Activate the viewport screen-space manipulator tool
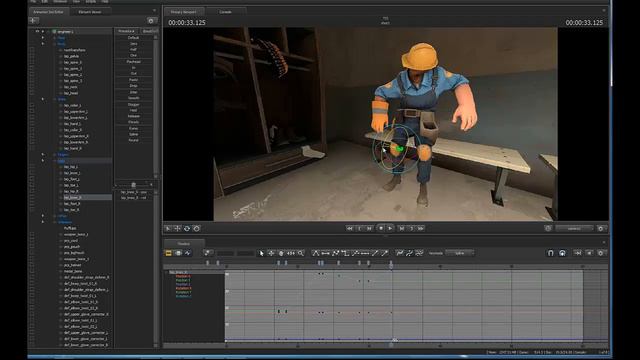 pyautogui.click(x=196, y=229)
